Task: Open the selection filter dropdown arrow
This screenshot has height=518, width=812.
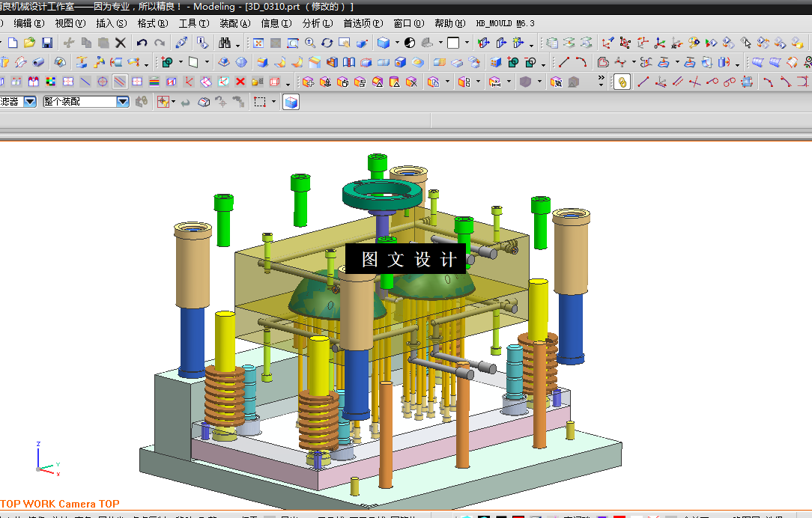Action: click(x=30, y=102)
